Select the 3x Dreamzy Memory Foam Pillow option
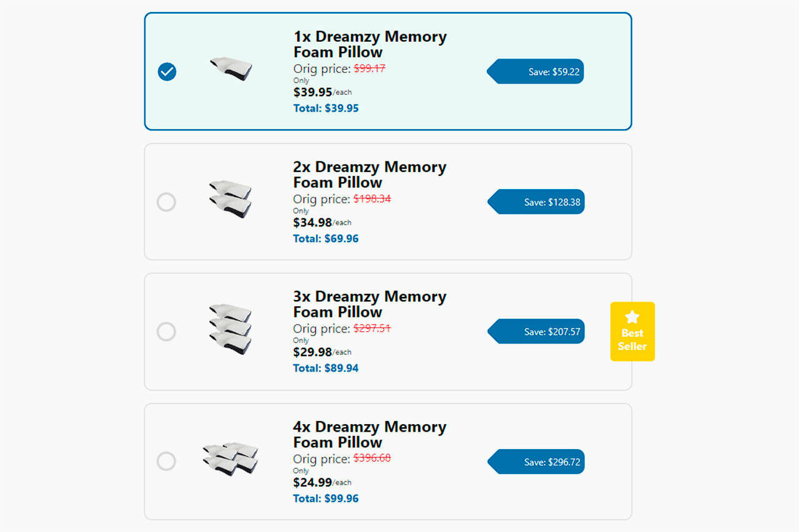Image resolution: width=799 pixels, height=532 pixels. 167,331
